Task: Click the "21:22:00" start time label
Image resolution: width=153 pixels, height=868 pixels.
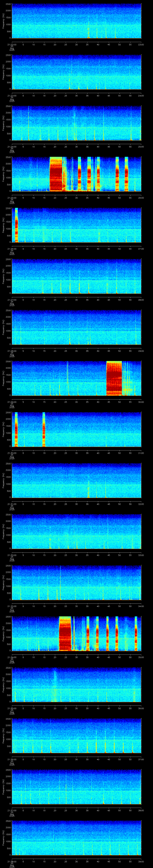Action: click(x=12, y=44)
